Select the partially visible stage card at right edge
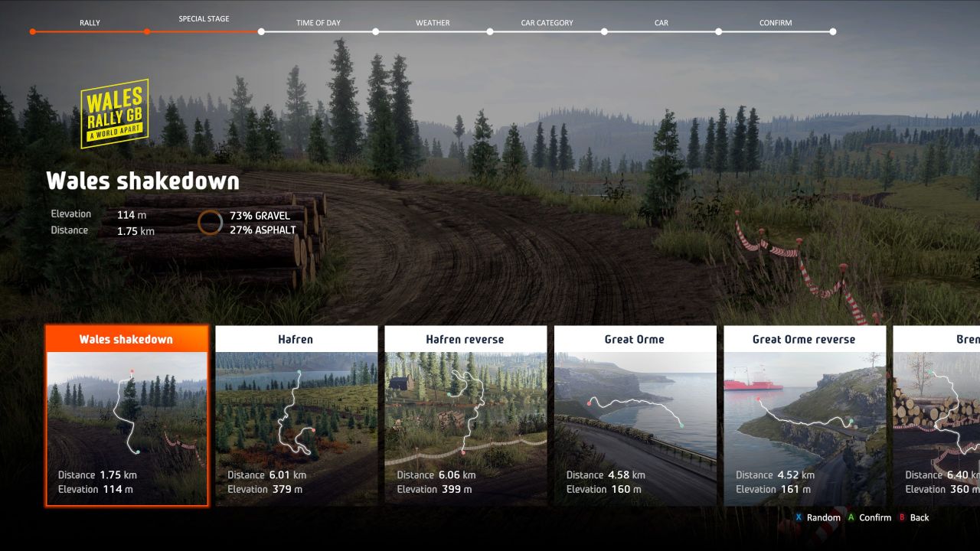The height and width of the screenshot is (551, 980). [x=936, y=416]
